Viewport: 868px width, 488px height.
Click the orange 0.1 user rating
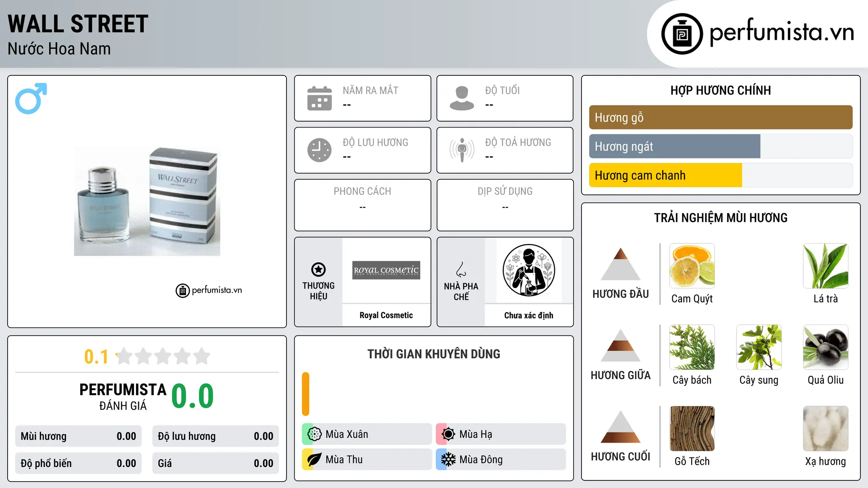(96, 357)
